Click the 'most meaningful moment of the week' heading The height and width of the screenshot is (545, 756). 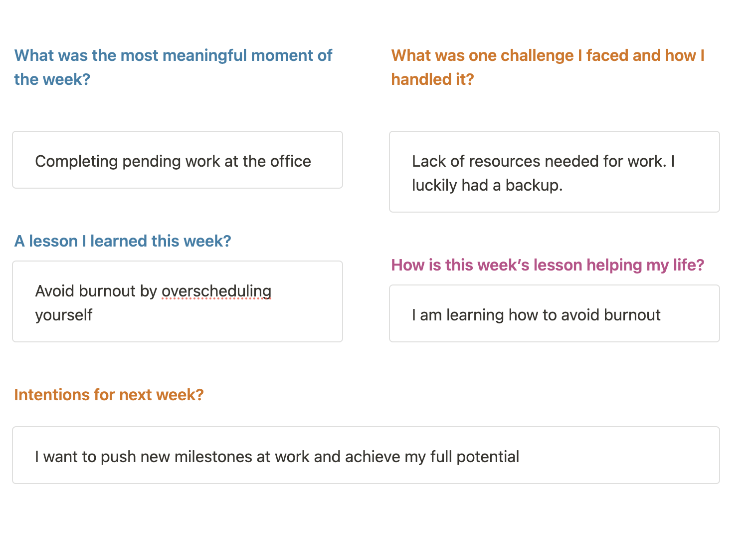point(173,67)
